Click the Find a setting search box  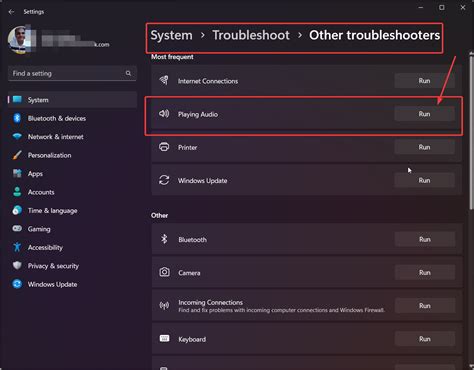pos(72,73)
